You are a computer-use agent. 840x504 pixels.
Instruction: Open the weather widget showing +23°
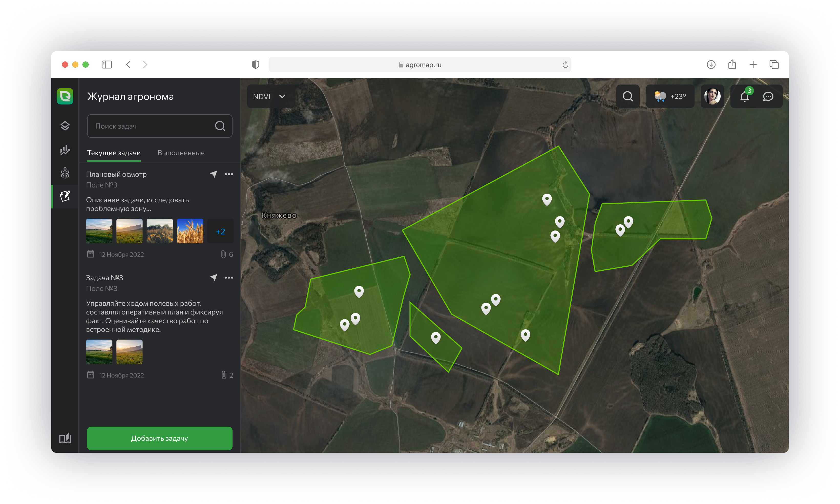click(x=670, y=97)
